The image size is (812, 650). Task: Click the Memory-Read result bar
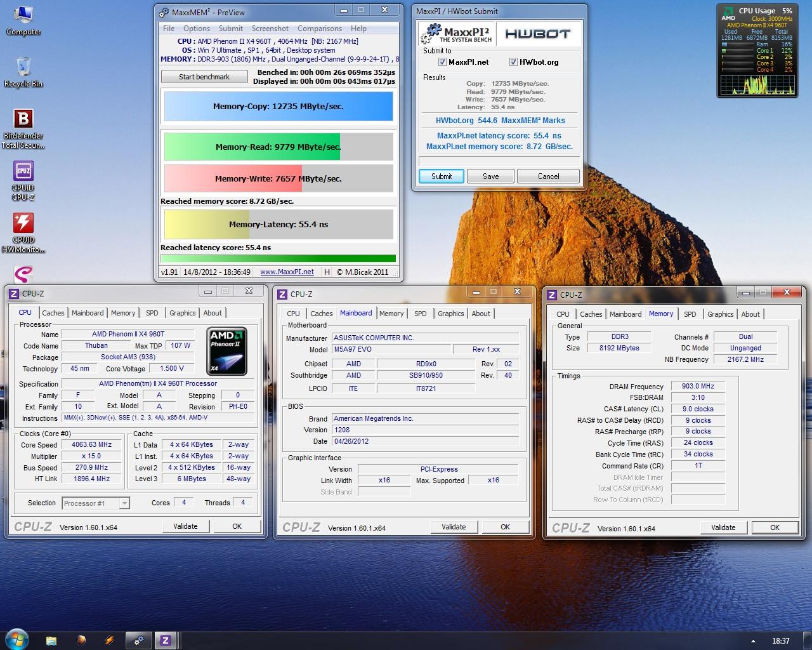pos(278,147)
